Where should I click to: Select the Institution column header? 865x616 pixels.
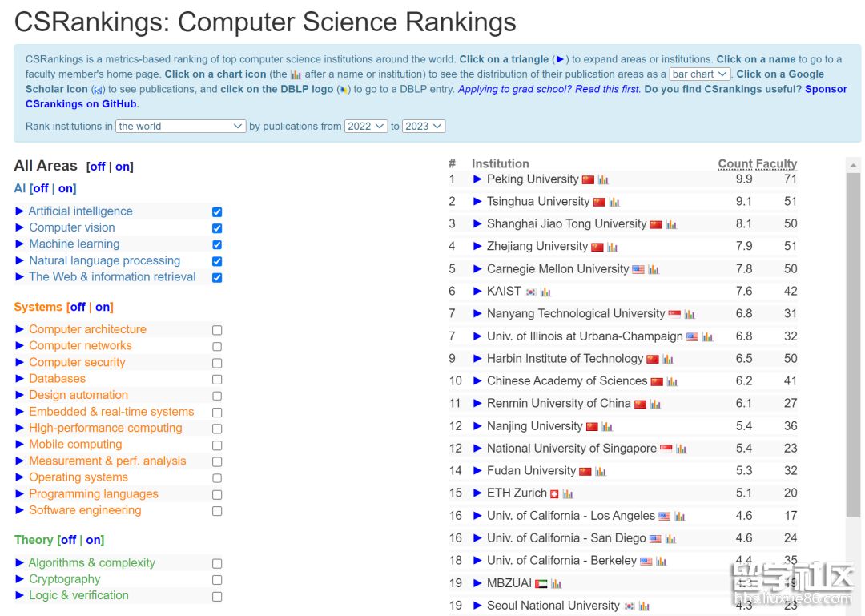point(501,163)
